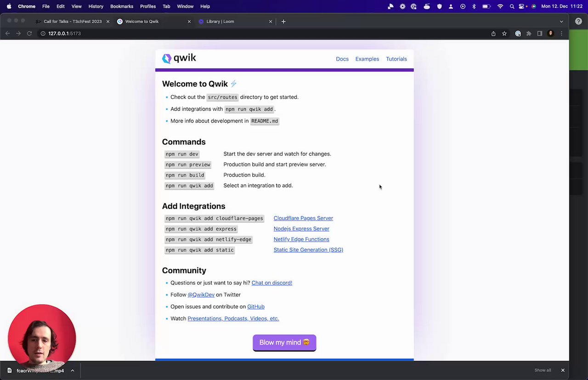Click the Siri icon in menu bar
Viewport: 588px width, 380px height.
coord(534,6)
